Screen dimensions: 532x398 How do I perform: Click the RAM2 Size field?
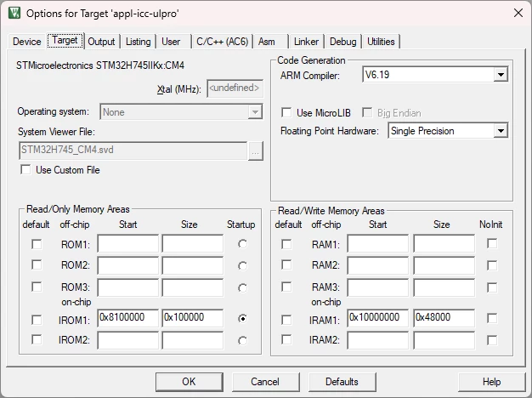pos(444,265)
